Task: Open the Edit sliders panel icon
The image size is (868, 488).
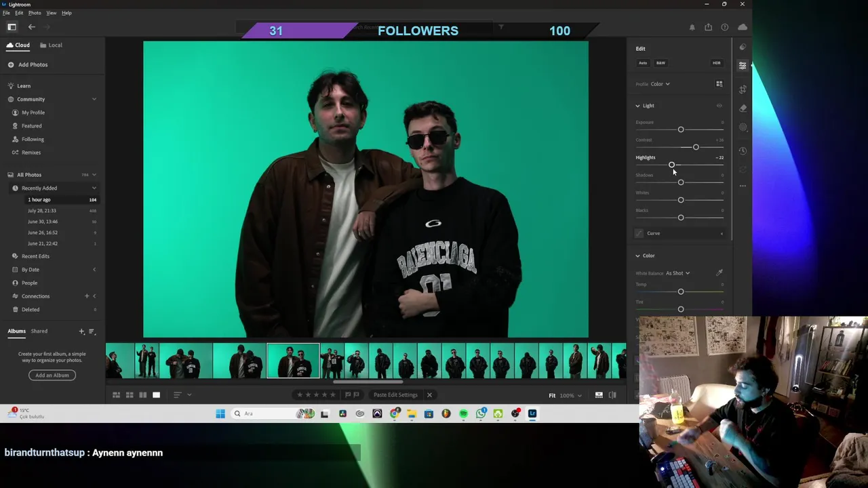Action: 743,66
